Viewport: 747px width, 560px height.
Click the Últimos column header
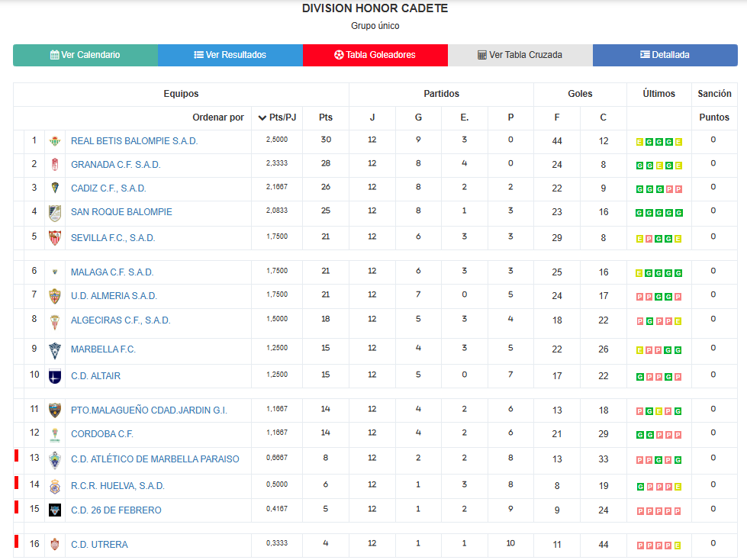click(x=658, y=94)
